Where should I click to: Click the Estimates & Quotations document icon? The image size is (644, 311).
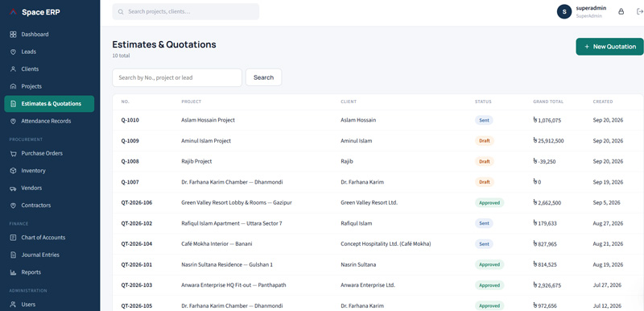(x=13, y=104)
